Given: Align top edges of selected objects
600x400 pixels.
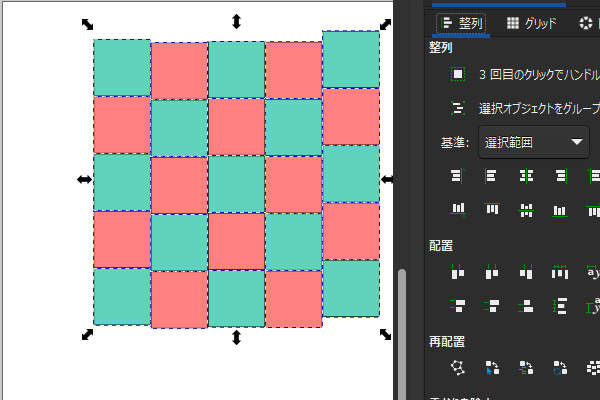Looking at the screenshot, I should point(491,209).
